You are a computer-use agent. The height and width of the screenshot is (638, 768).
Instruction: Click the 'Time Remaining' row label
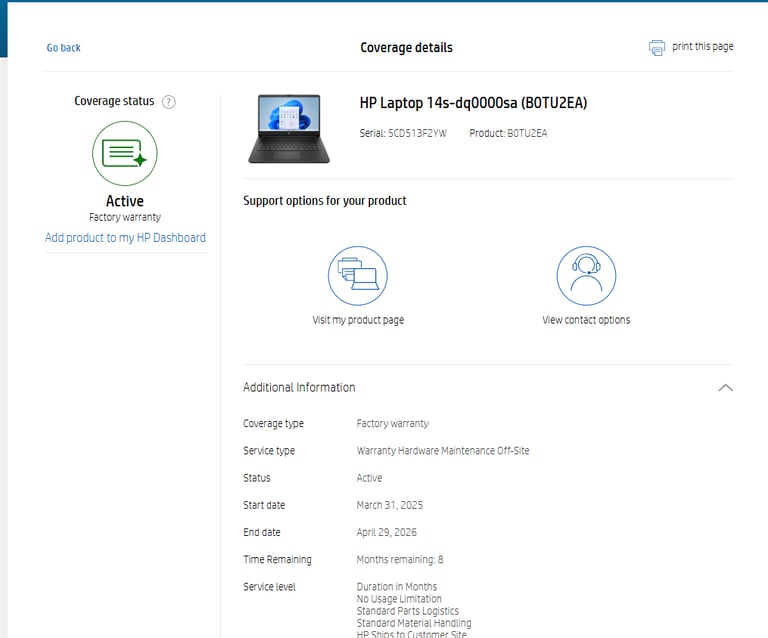277,560
